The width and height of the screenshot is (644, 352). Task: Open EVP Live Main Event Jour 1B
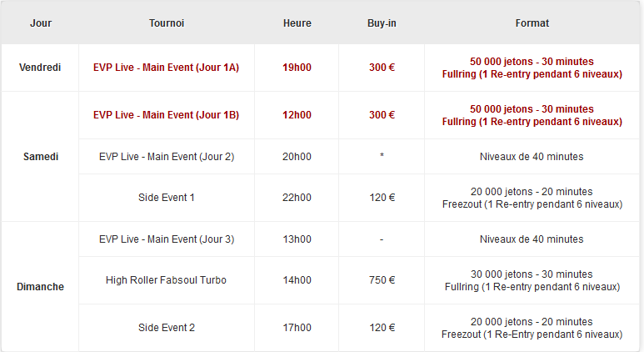coord(167,115)
